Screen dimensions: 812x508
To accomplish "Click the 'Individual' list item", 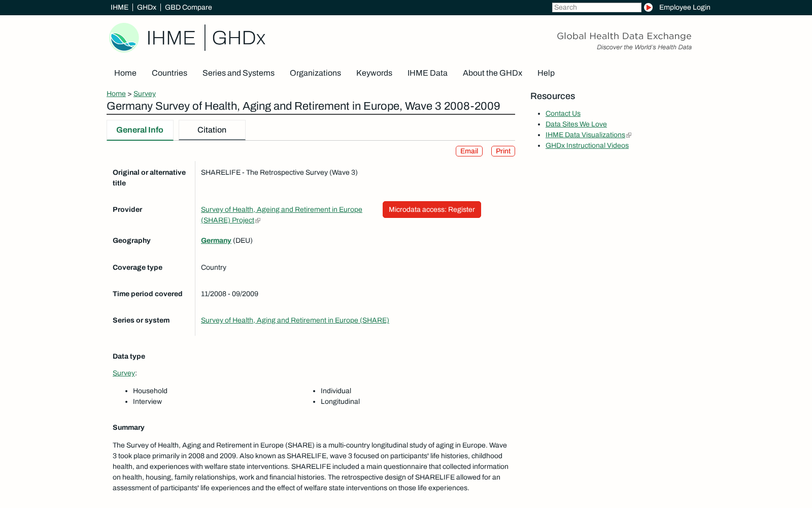I will (x=336, y=391).
